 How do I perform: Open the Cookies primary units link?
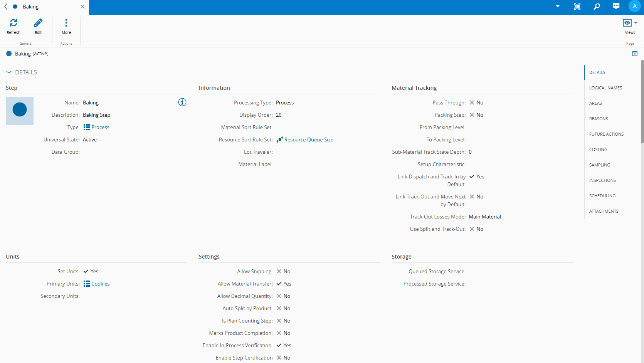point(100,284)
